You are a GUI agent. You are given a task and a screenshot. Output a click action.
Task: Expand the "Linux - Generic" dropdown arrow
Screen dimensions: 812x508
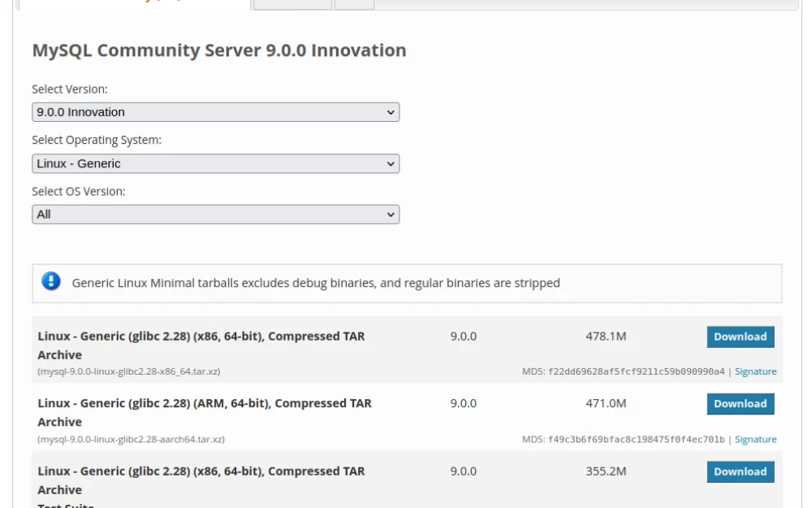[x=391, y=163]
